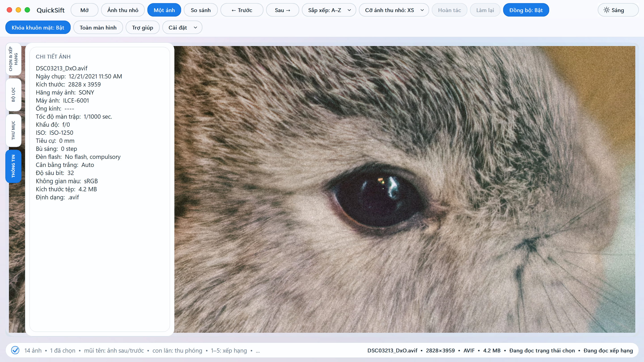Open Sắp xếp: A–Z dropdown
Viewport: 644px width, 362px height.
coord(329,10)
